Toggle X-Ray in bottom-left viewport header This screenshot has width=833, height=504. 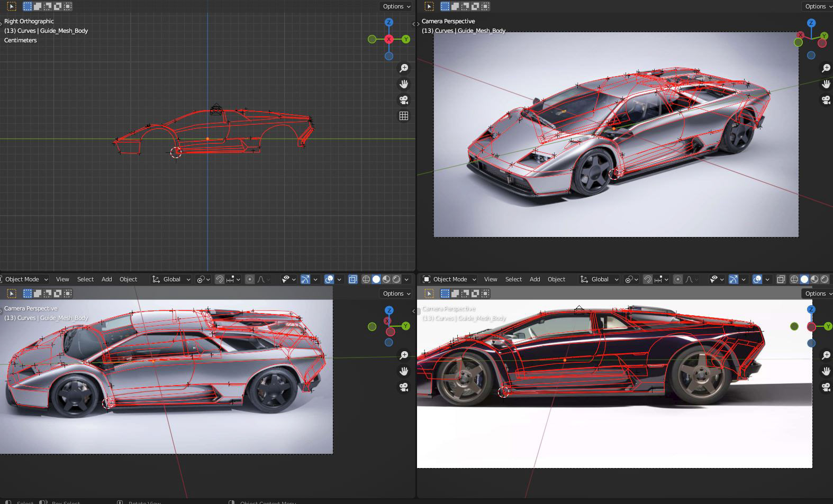353,279
